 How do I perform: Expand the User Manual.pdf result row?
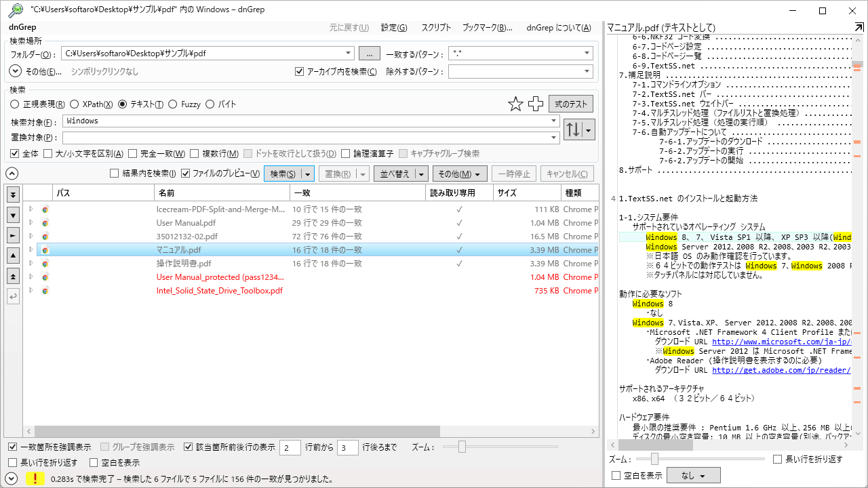pyautogui.click(x=31, y=223)
